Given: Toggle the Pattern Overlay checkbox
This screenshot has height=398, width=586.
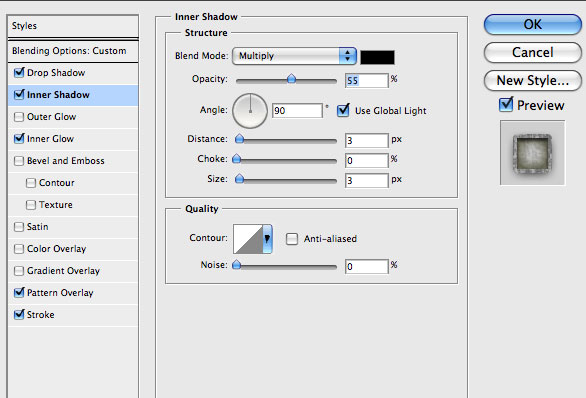Looking at the screenshot, I should [x=19, y=293].
